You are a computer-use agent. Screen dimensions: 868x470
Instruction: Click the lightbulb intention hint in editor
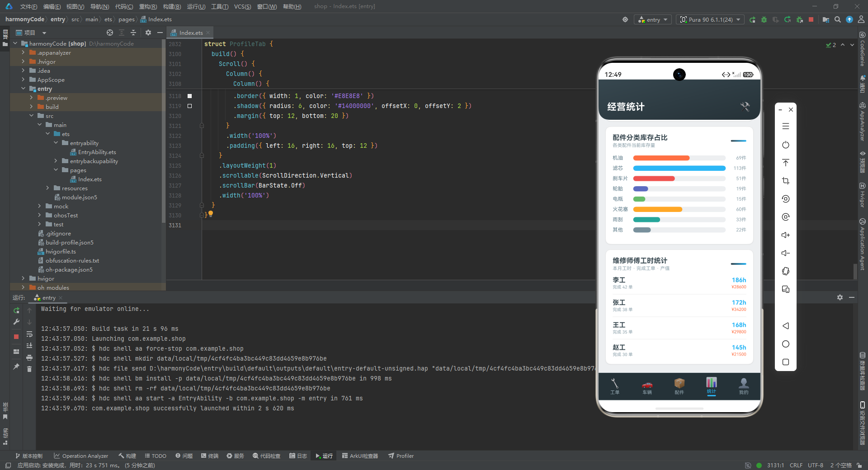[211, 214]
